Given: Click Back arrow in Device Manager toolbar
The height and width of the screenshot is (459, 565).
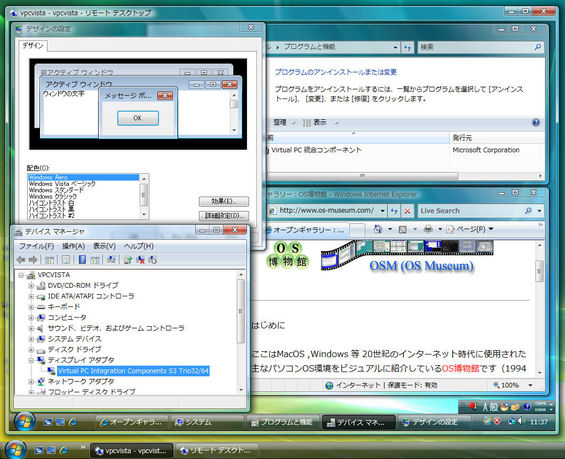Looking at the screenshot, I should (x=21, y=259).
